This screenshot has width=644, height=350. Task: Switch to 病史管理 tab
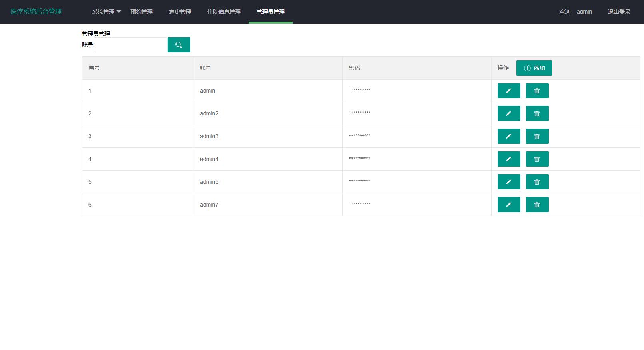(x=180, y=12)
